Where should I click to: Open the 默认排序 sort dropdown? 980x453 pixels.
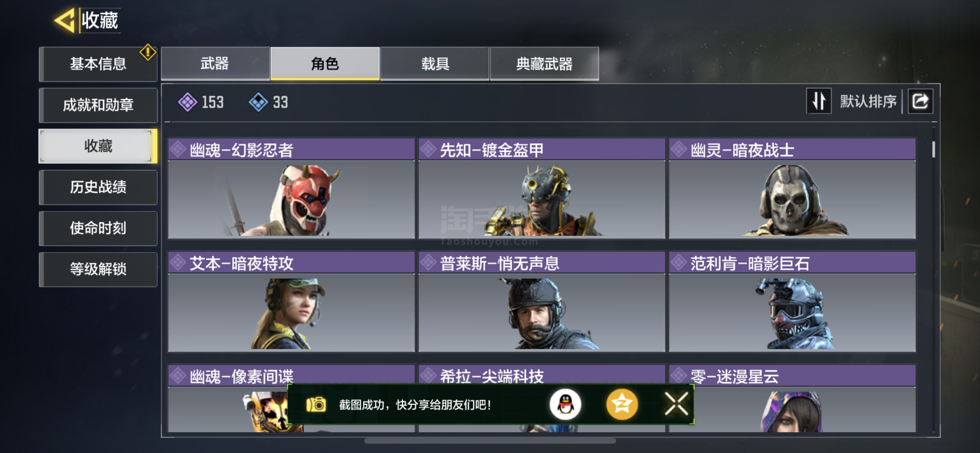tap(868, 101)
